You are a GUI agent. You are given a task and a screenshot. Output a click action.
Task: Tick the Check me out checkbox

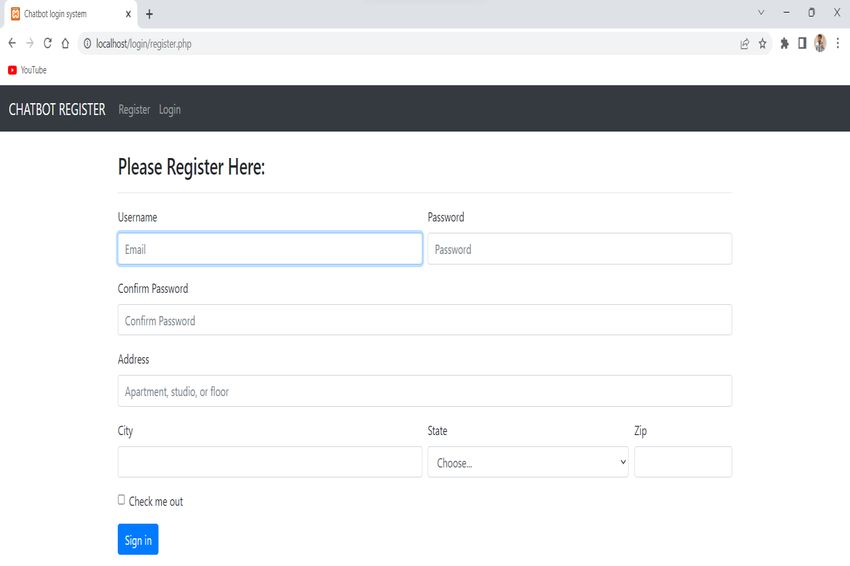[x=121, y=500]
